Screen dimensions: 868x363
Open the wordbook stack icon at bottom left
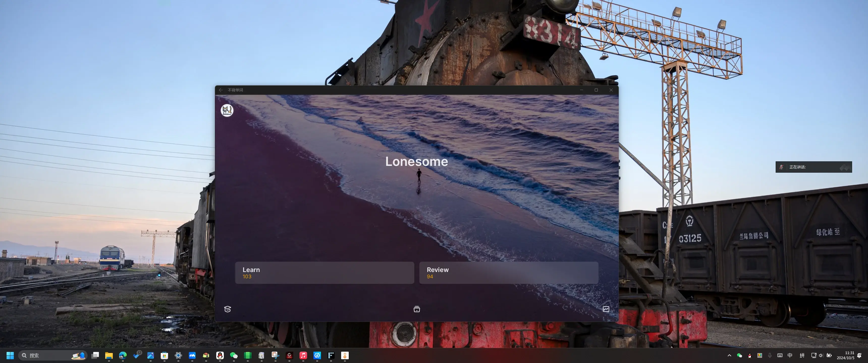(227, 309)
